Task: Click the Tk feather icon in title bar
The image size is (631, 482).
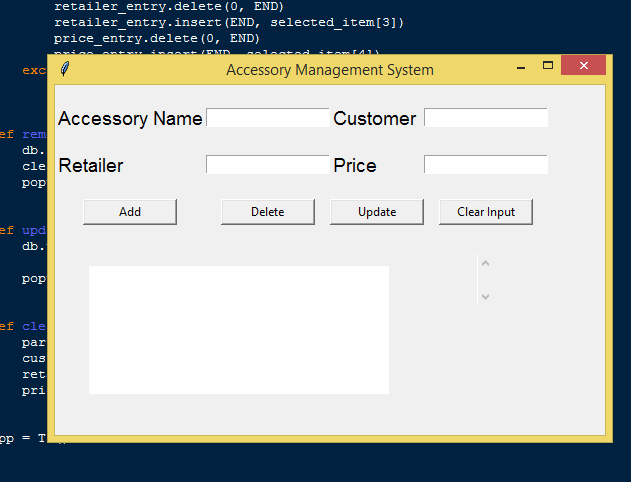Action: [65, 69]
